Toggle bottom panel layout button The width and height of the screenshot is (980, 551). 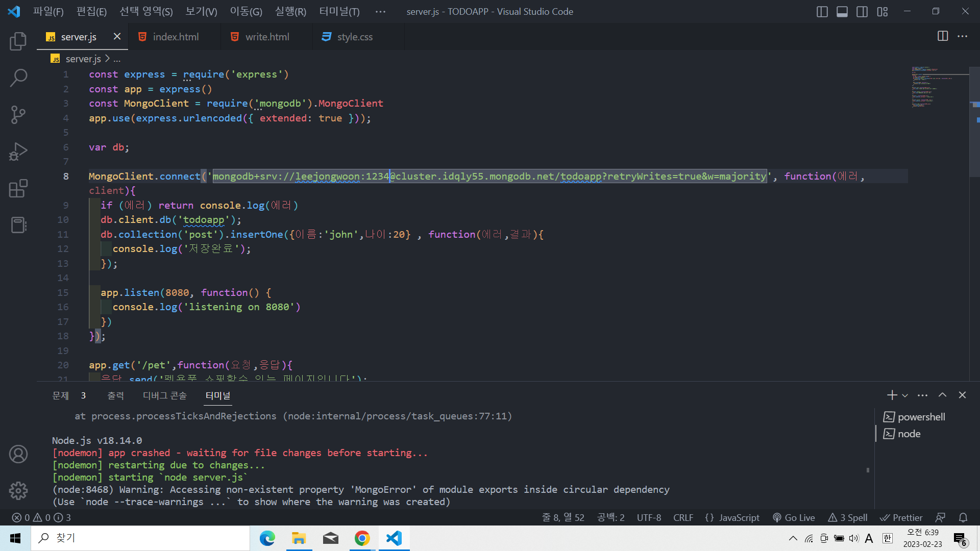coord(842,12)
